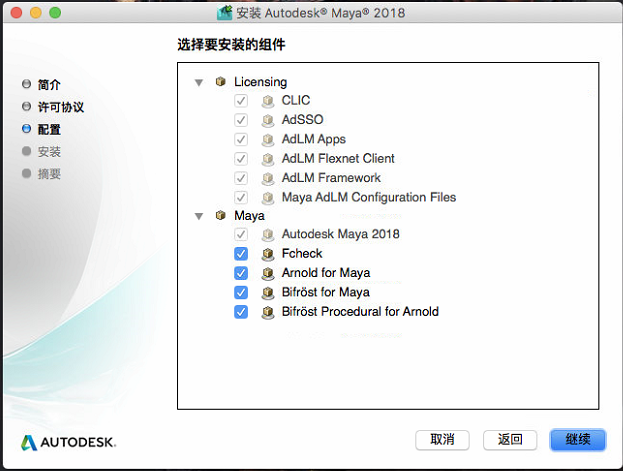The image size is (623, 471).
Task: Collapse the Maya group disclosure triangle
Action: click(199, 216)
